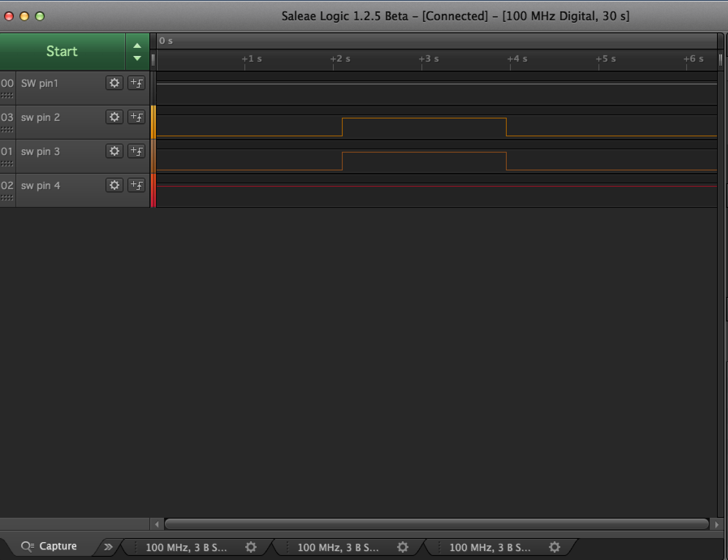Image resolution: width=728 pixels, height=560 pixels.
Task: Open settings gear for SW pin1 channel
Action: [114, 83]
